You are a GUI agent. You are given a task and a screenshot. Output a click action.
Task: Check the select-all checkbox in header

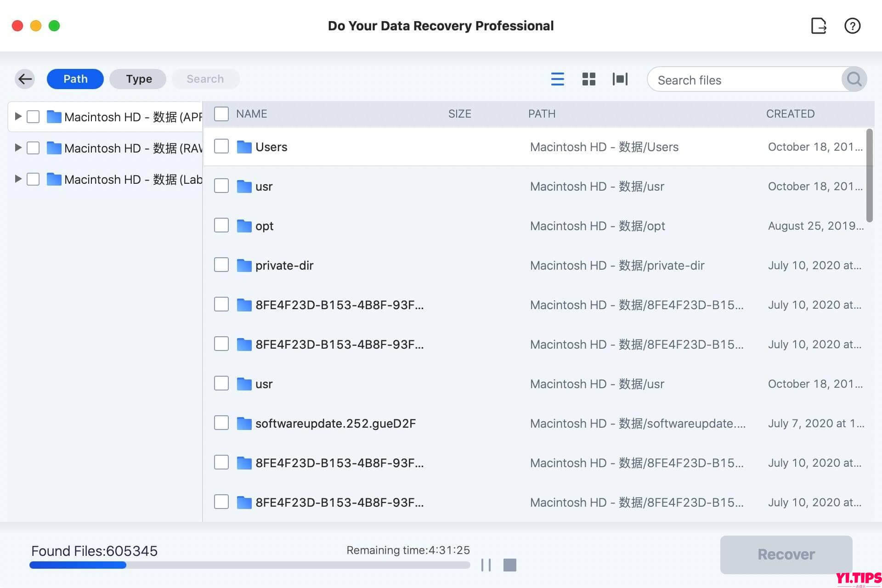(x=221, y=113)
